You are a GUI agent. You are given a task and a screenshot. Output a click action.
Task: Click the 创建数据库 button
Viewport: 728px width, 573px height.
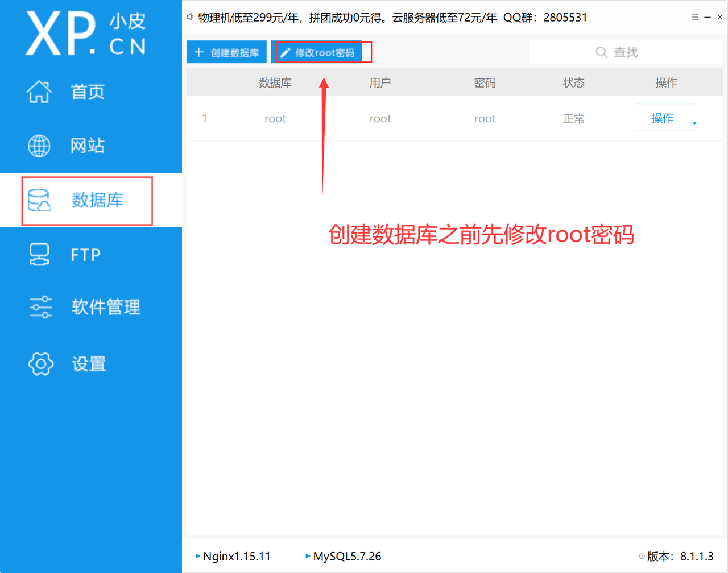click(226, 52)
